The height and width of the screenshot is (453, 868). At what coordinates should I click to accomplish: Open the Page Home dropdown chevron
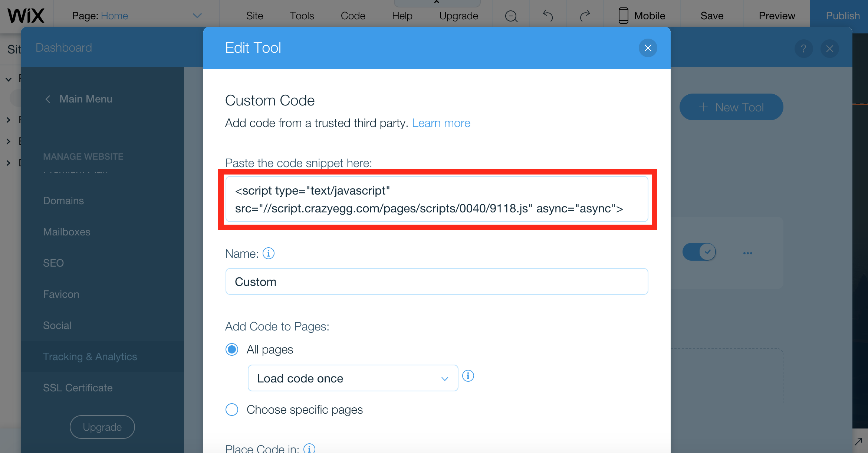point(197,16)
